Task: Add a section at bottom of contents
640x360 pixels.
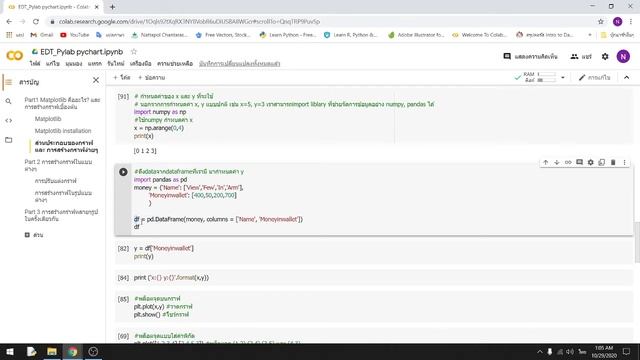Action: 34,235
